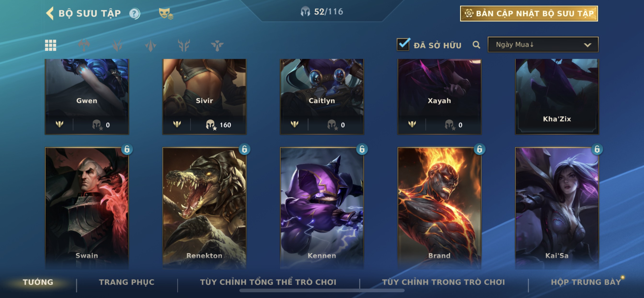Open the help question mark icon
This screenshot has height=298, width=644.
(x=134, y=13)
